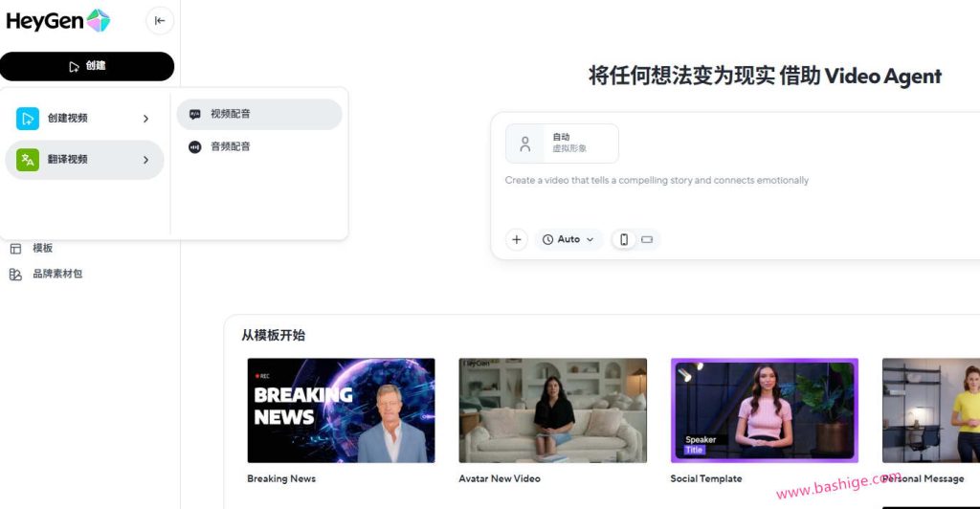Click the plus add attachment button
The height and width of the screenshot is (509, 980).
click(x=516, y=240)
